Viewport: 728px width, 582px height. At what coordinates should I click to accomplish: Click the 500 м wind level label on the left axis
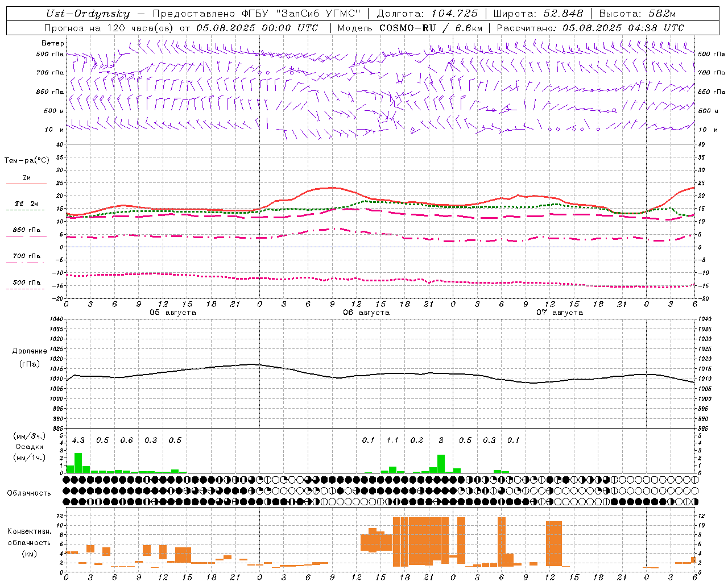tap(53, 111)
